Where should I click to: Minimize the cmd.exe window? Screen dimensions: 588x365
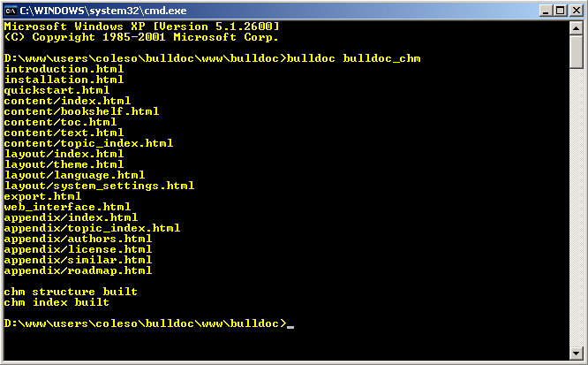tap(546, 11)
